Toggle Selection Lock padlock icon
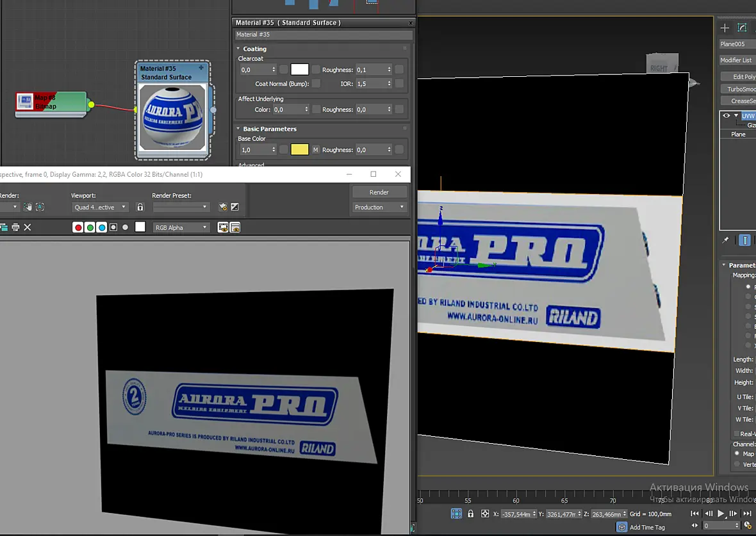The width and height of the screenshot is (756, 536). (x=470, y=514)
